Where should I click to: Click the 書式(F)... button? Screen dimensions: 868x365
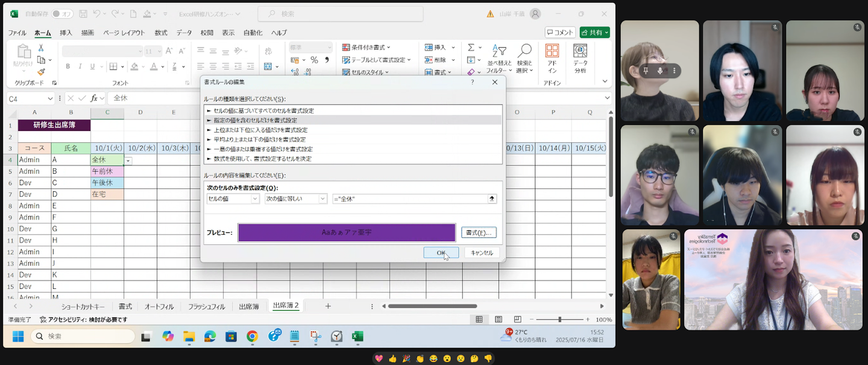tap(479, 233)
